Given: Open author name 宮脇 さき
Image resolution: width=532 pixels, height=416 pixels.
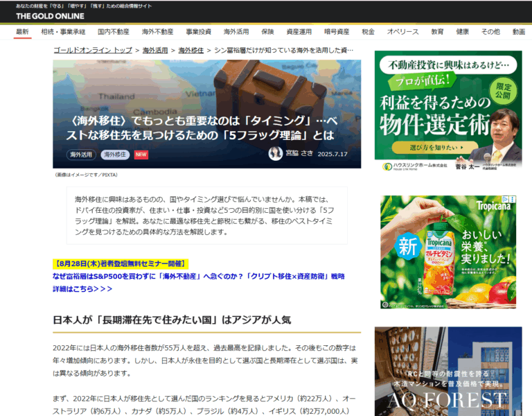Looking at the screenshot, I should tap(299, 153).
